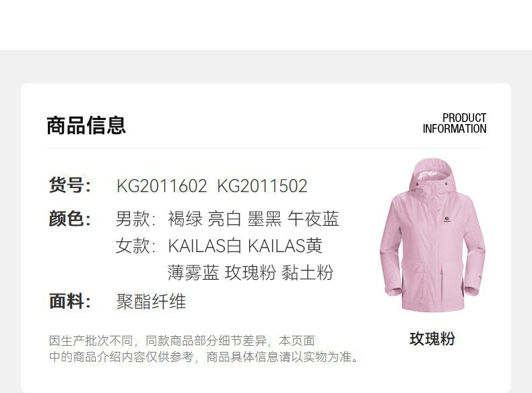Choose the 亮白 men's color option
The width and height of the screenshot is (532, 393).
pos(225,218)
